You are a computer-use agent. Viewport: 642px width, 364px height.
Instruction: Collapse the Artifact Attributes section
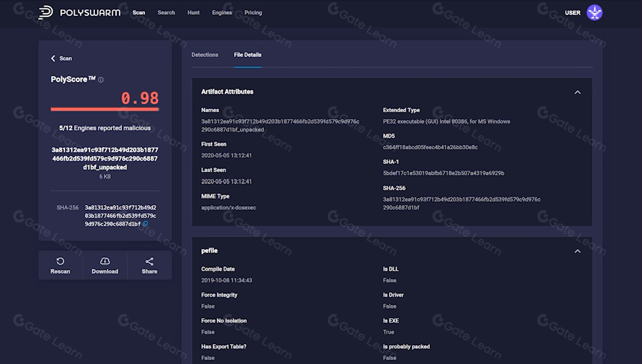pos(577,92)
